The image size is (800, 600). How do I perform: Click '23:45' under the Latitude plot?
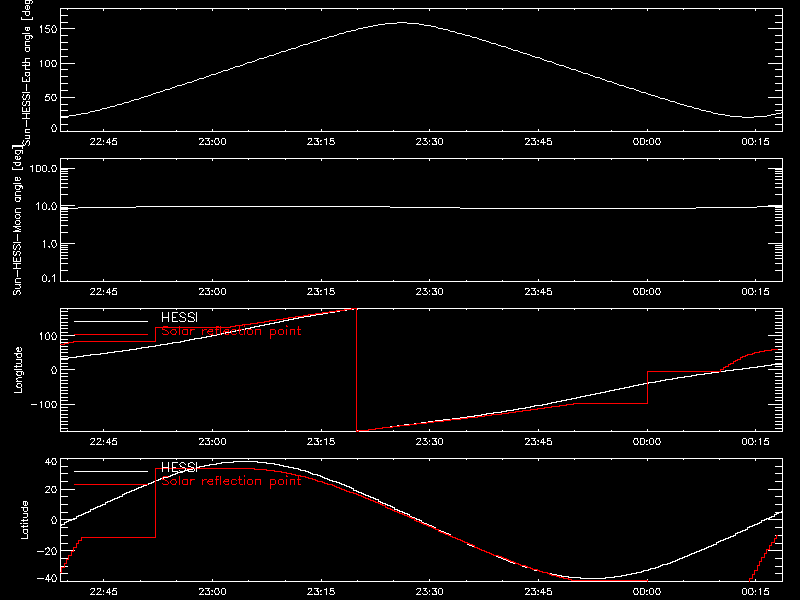(x=538, y=592)
